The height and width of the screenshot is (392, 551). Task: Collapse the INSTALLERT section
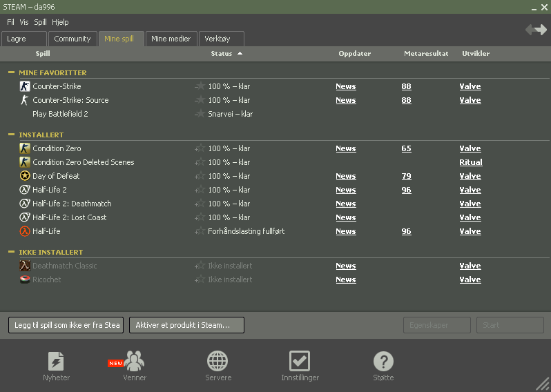point(11,135)
